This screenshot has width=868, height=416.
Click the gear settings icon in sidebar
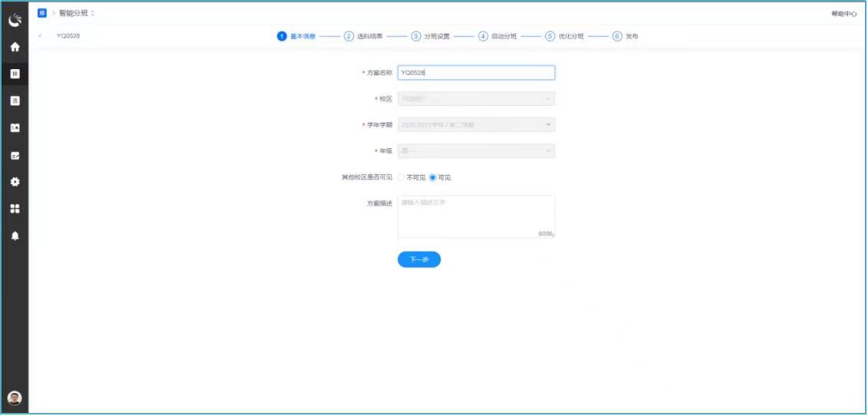coord(15,182)
